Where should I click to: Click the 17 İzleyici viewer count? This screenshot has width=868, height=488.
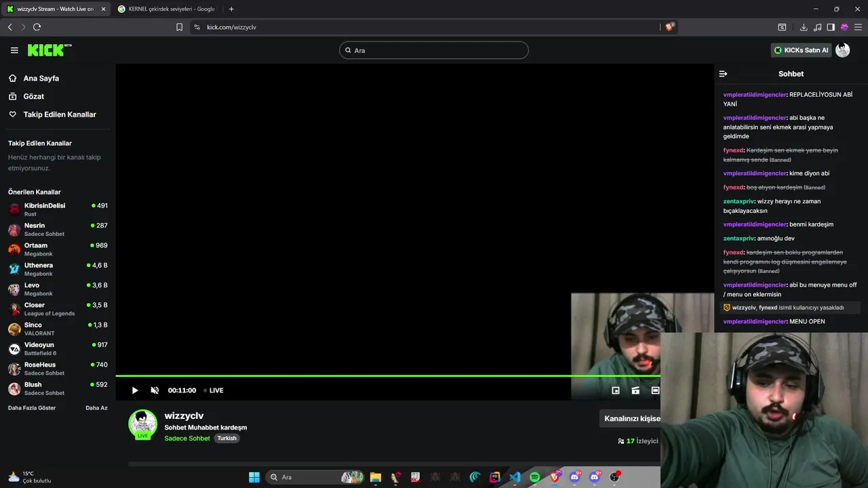click(x=637, y=441)
